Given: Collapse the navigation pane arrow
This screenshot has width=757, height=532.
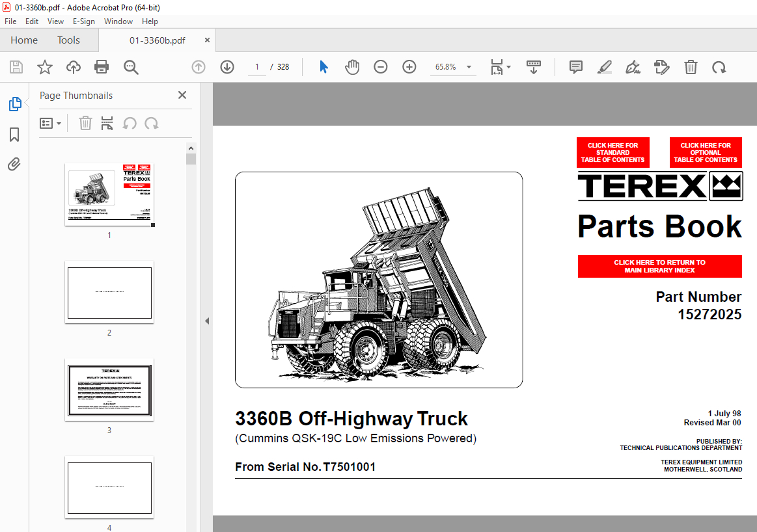Looking at the screenshot, I should coord(207,321).
